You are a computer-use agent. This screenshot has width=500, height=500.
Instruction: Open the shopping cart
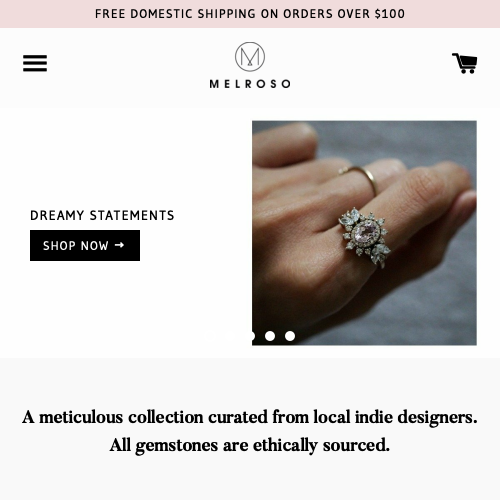tap(464, 63)
